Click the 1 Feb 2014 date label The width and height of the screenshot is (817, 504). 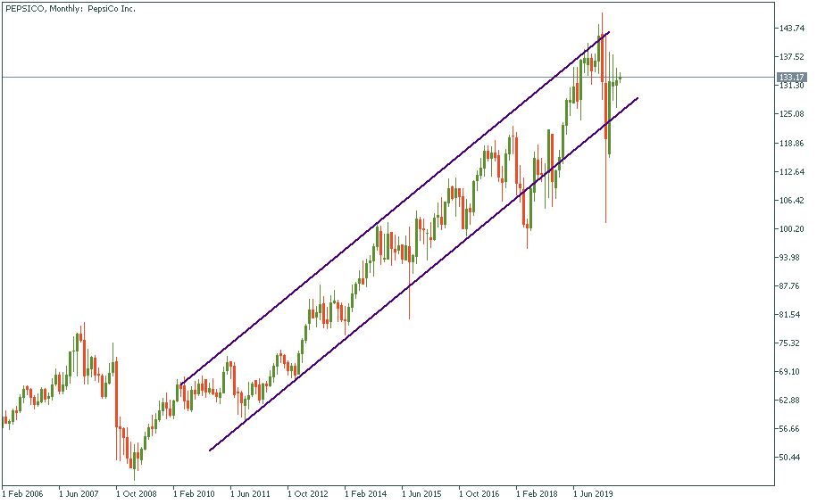point(364,492)
